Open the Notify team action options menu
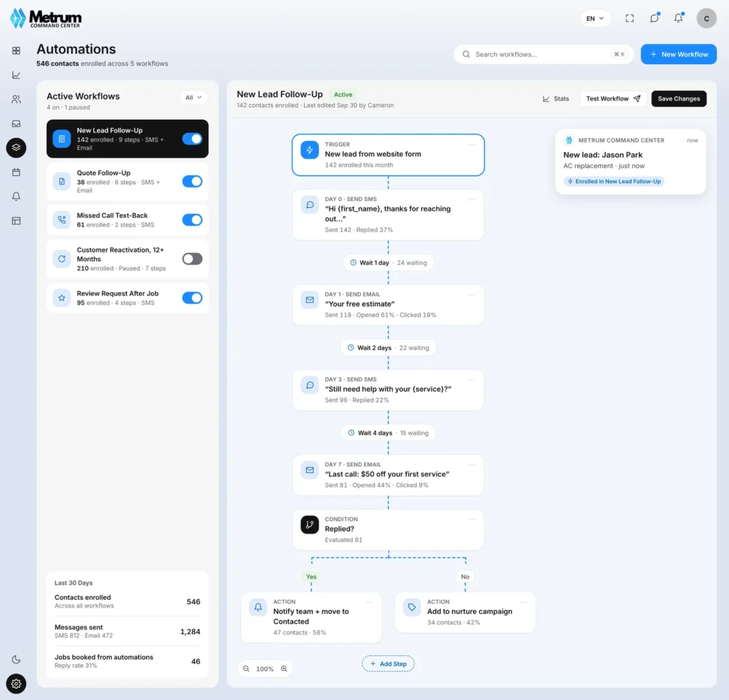 369,602
